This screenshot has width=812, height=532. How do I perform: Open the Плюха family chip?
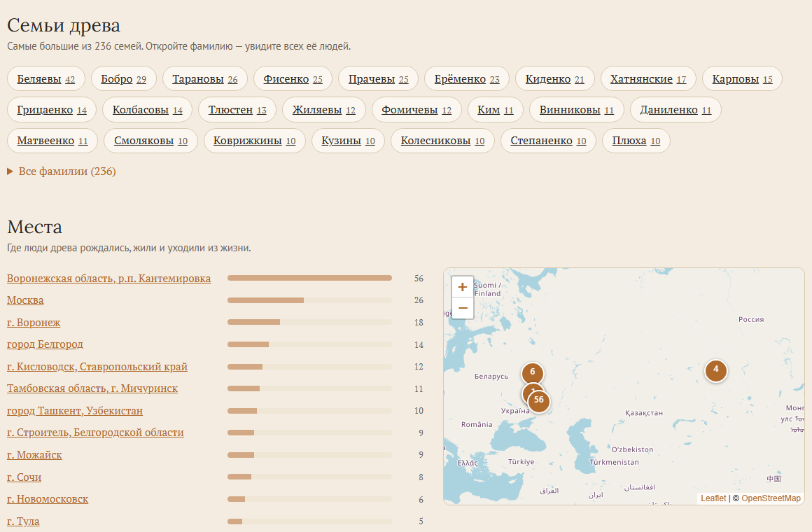click(x=636, y=141)
